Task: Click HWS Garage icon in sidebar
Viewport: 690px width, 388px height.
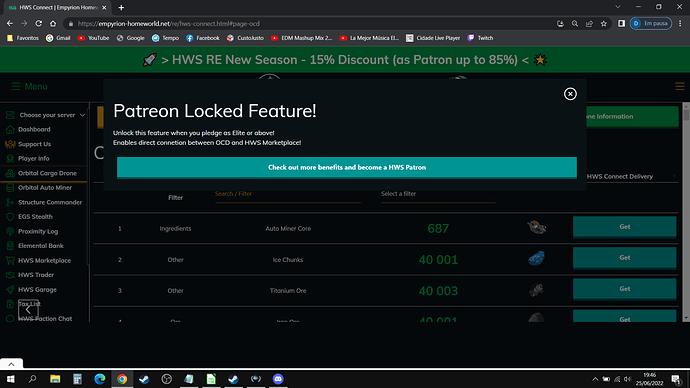Action: coord(10,289)
